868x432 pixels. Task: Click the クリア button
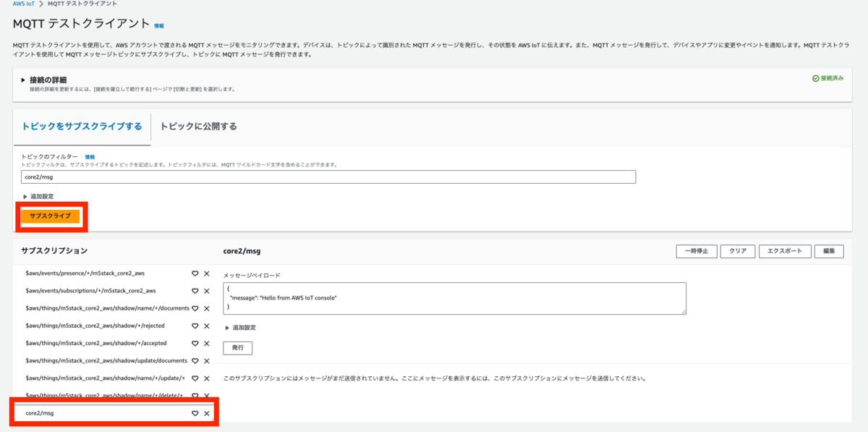coord(738,251)
